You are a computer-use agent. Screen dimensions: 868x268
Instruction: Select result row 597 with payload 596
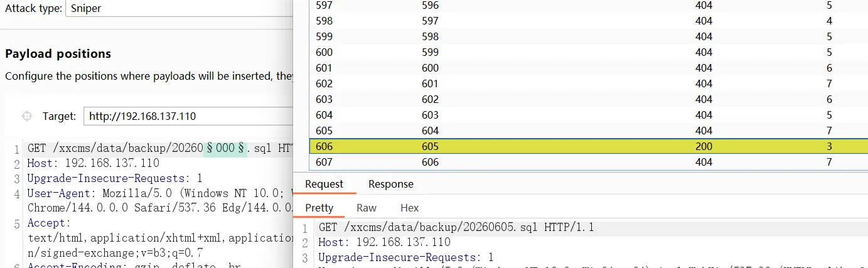coord(589,6)
